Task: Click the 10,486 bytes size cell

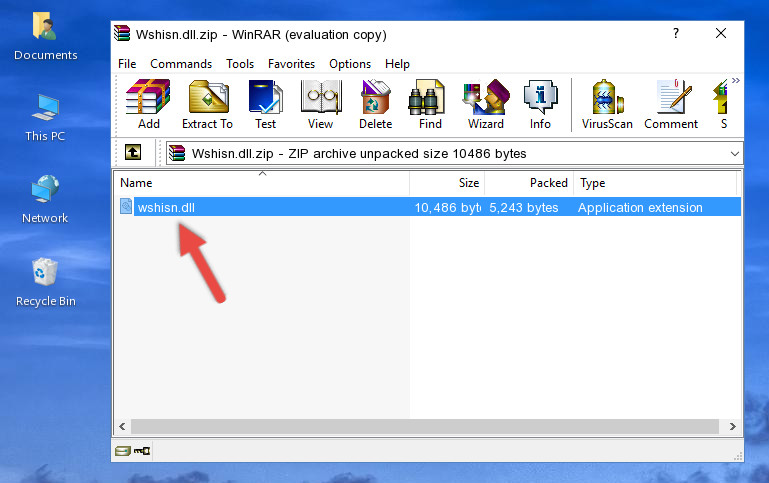Action: (x=447, y=207)
